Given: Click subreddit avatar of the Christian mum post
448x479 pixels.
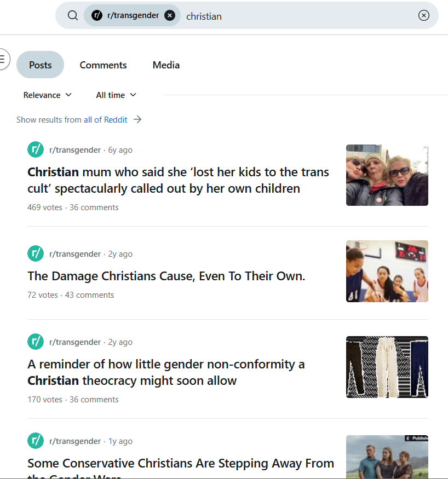Looking at the screenshot, I should (x=36, y=149).
